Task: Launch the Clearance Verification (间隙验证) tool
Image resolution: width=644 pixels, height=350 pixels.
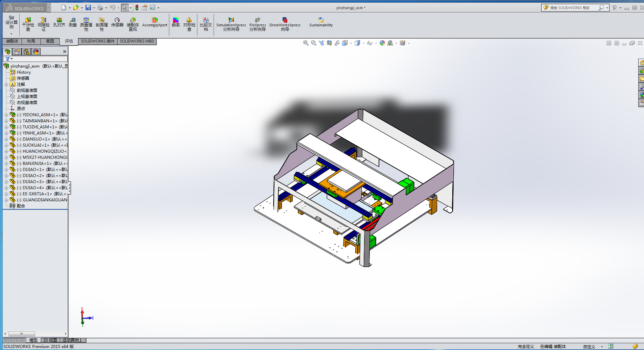Action: click(x=44, y=24)
